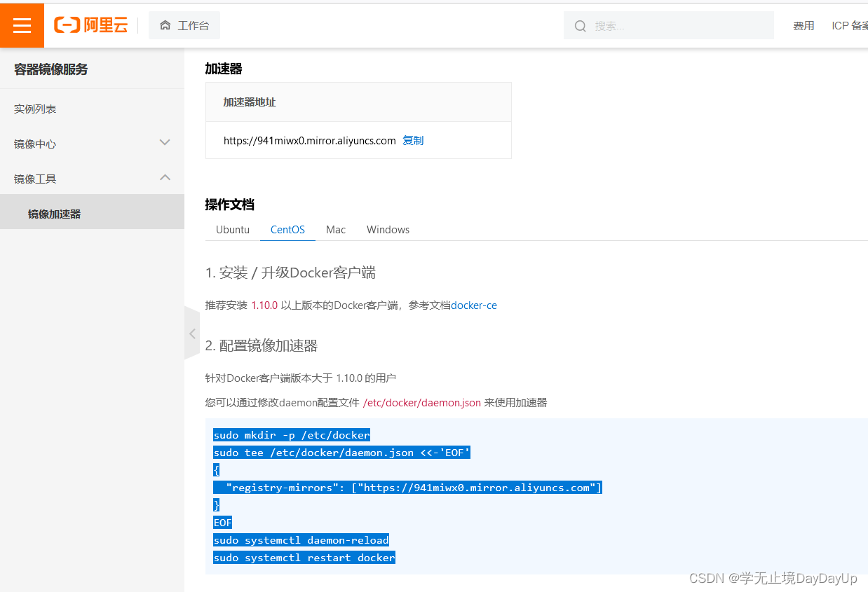Open 镜像工具 in the sidebar
Viewport: 868px width, 592px height.
[x=35, y=179]
